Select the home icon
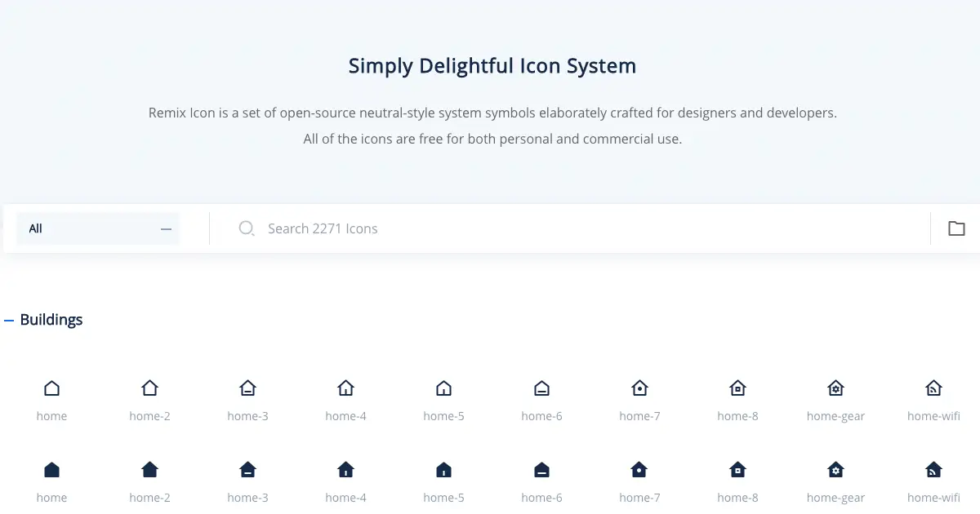The height and width of the screenshot is (514, 980). coord(51,388)
